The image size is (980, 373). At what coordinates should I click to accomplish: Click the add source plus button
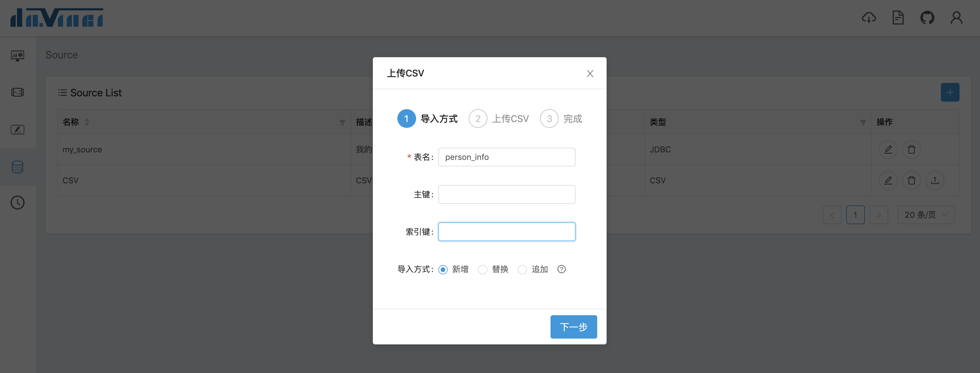(950, 92)
